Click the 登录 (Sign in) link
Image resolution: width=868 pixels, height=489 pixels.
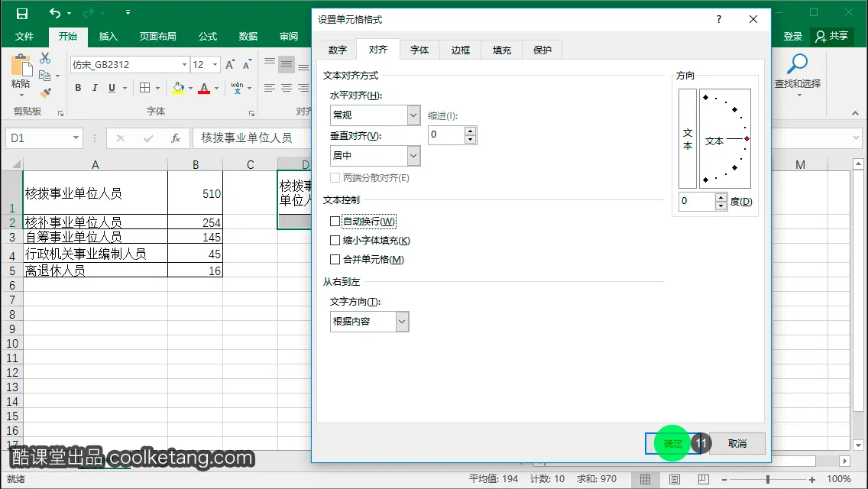pos(792,36)
